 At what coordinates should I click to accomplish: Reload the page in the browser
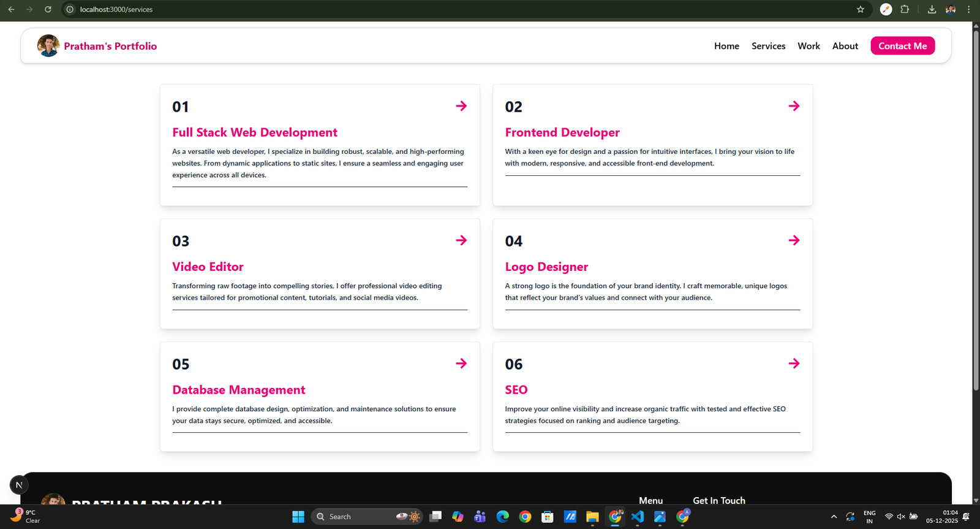[x=48, y=9]
